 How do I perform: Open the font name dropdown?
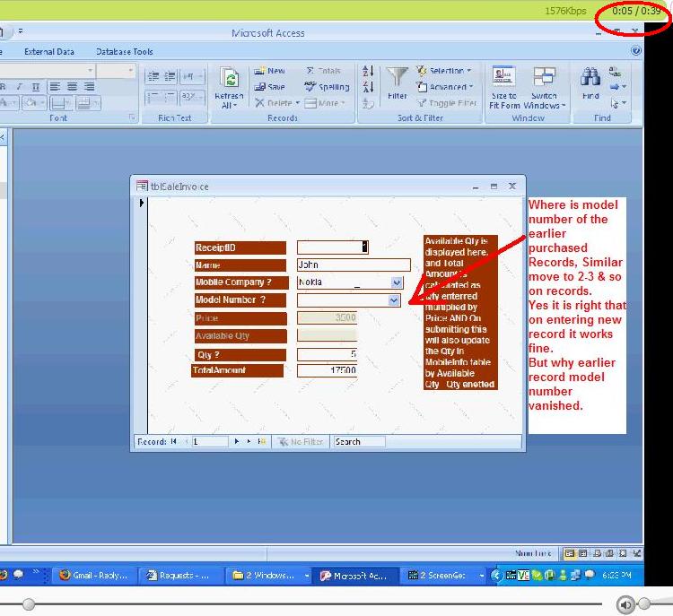(90, 70)
